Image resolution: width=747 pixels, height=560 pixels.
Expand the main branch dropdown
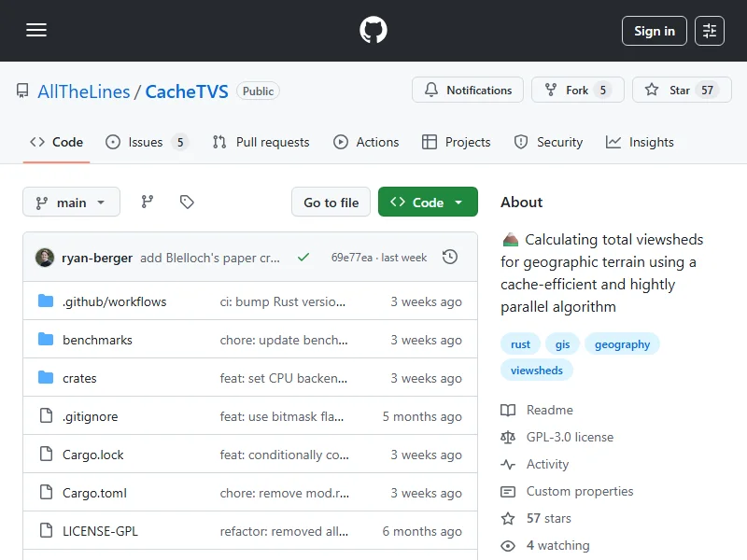tap(71, 203)
